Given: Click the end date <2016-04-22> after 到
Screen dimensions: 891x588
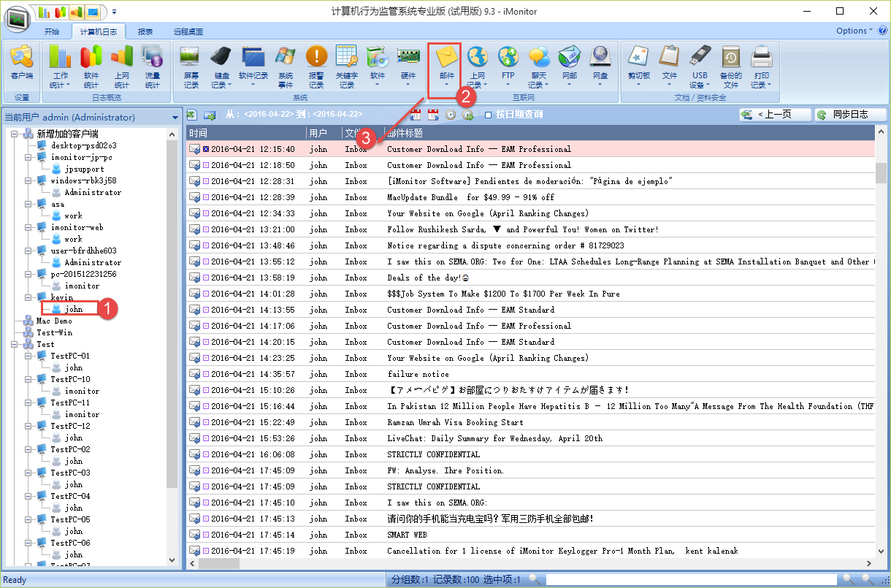Looking at the screenshot, I should coord(337,115).
